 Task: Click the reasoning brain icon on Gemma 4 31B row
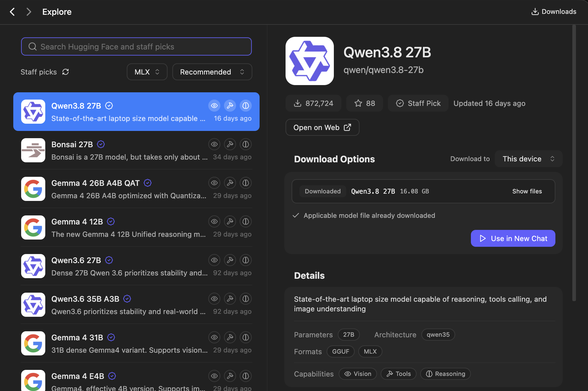click(x=246, y=337)
